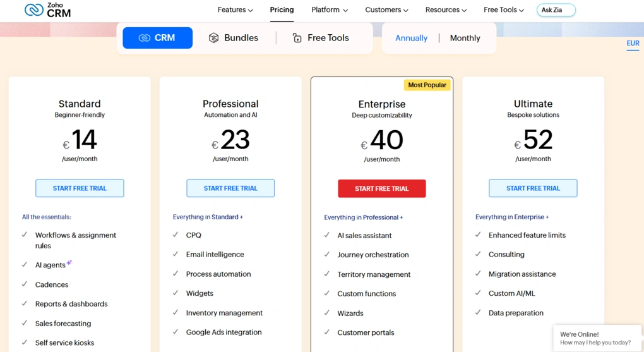Click 'Sales forecasting' feature
The image size is (644, 352).
click(x=63, y=324)
